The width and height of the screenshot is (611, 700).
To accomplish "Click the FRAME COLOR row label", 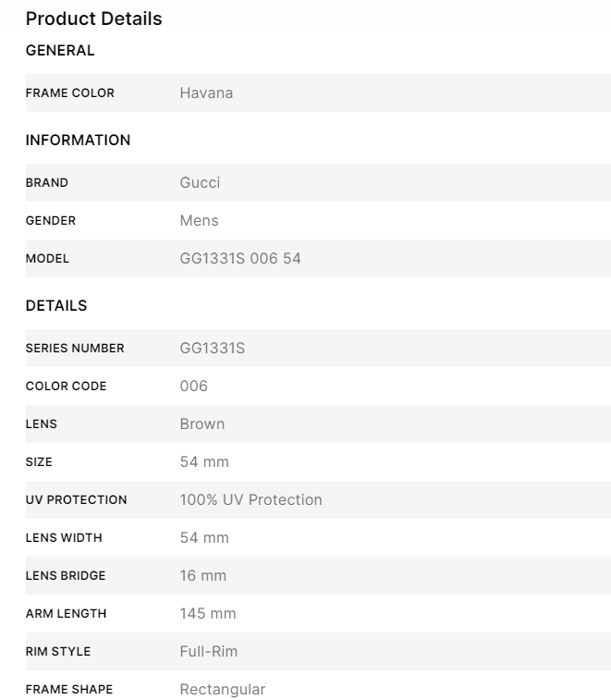I will pyautogui.click(x=70, y=93).
